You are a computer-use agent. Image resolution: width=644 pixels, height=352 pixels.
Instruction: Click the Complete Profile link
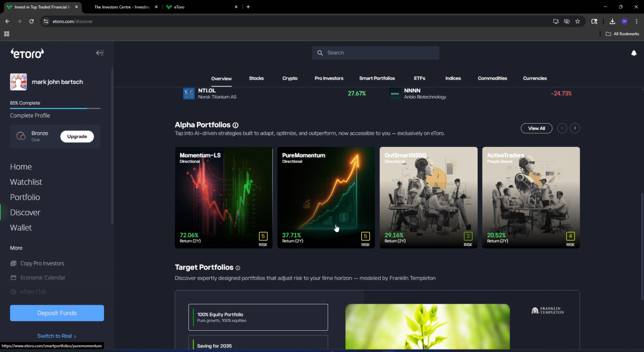(x=30, y=115)
